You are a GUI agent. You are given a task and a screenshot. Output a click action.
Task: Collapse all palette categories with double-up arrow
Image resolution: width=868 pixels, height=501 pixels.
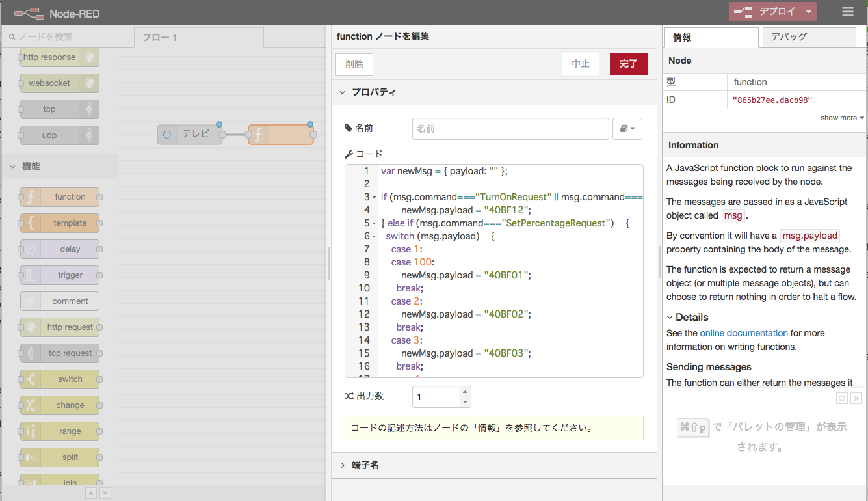(91, 494)
